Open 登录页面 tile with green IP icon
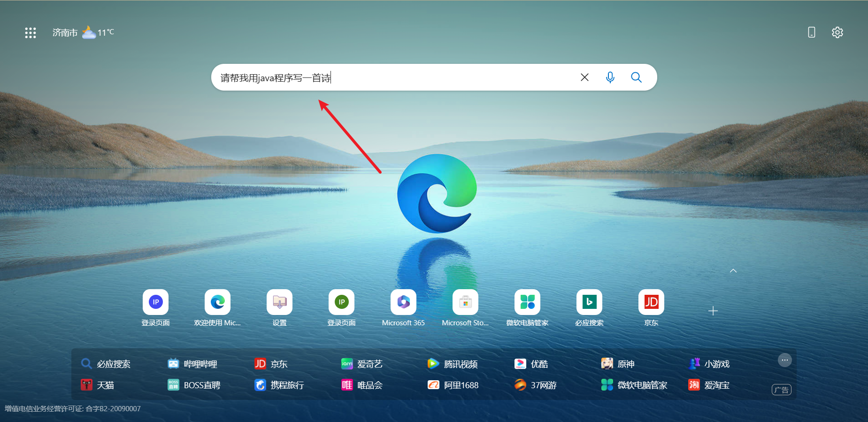The height and width of the screenshot is (422, 868). [x=341, y=308]
